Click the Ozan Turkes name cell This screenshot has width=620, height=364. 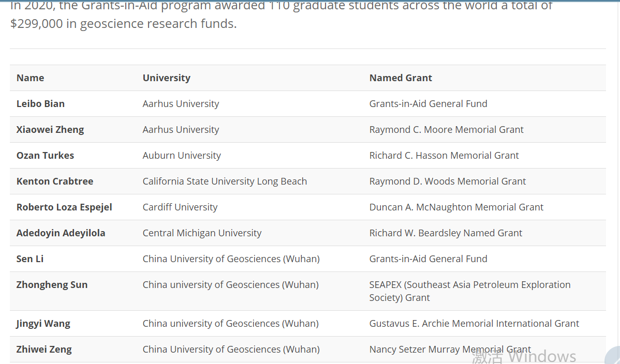point(45,156)
